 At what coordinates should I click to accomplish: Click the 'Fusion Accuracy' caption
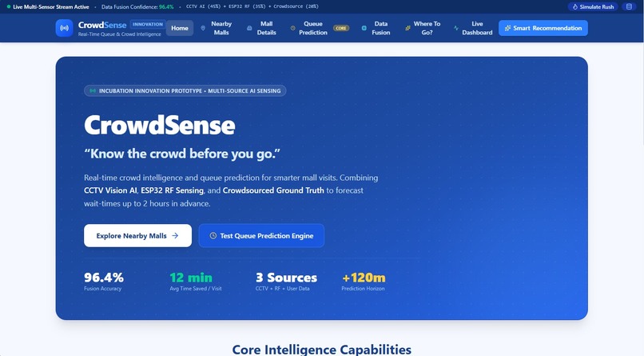click(x=103, y=289)
